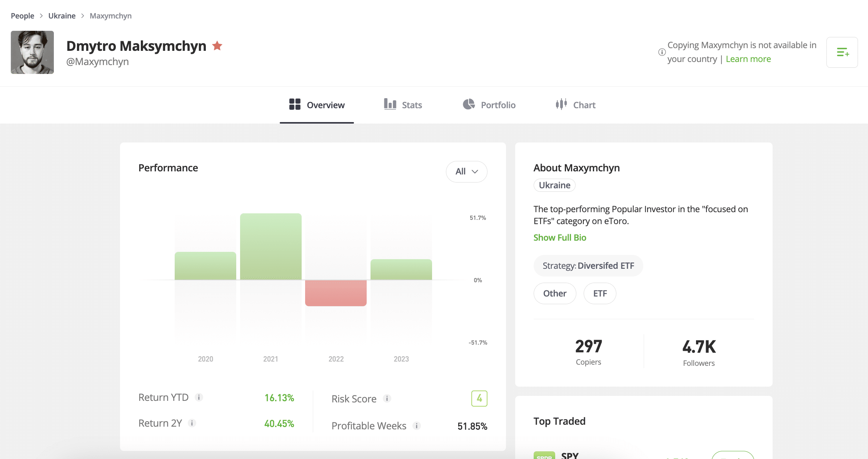
Task: Go to Ukraine in the breadcrumb
Action: pyautogui.click(x=62, y=16)
